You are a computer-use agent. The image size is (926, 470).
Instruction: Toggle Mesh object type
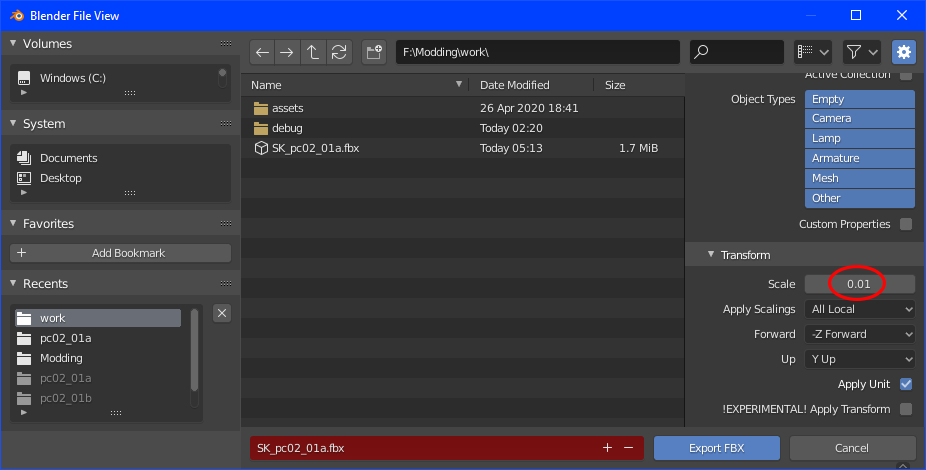pos(860,178)
